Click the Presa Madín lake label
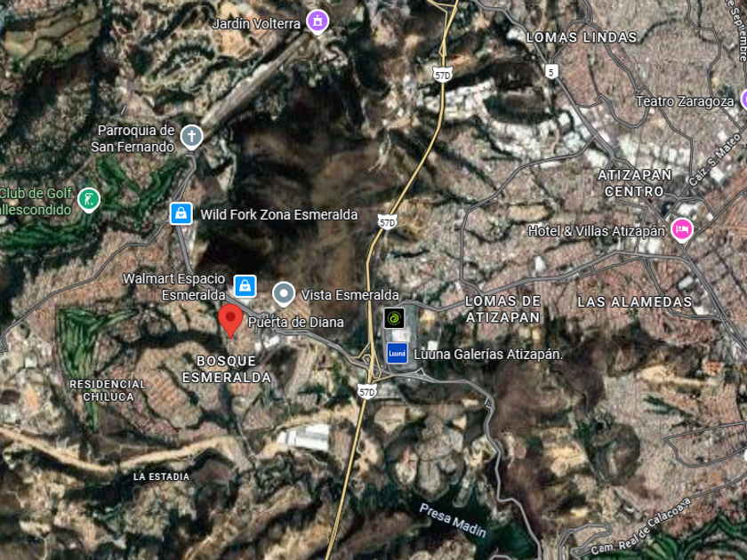747x560 pixels. [453, 521]
